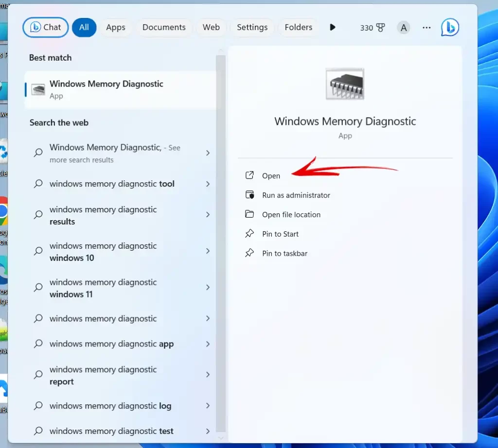Click the Chrome icon on the desktop
This screenshot has width=498, height=448.
(x=3, y=211)
